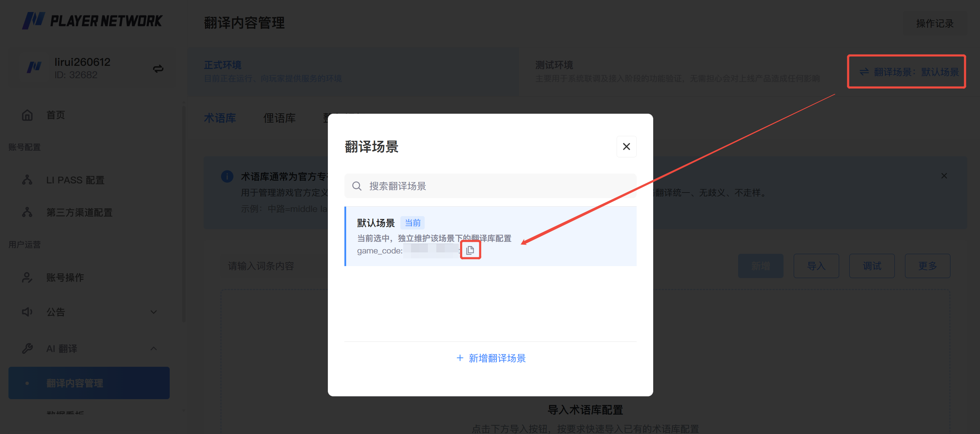Click the 新增 button

coord(761,266)
